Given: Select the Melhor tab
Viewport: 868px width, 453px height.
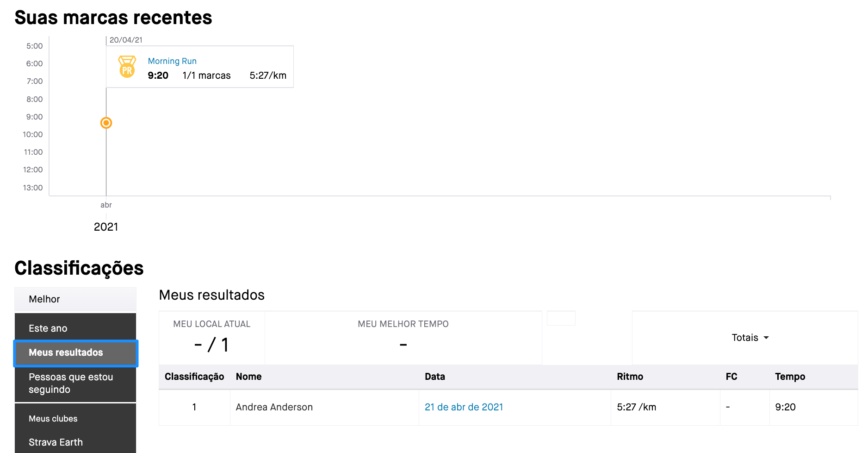Looking at the screenshot, I should coord(75,299).
